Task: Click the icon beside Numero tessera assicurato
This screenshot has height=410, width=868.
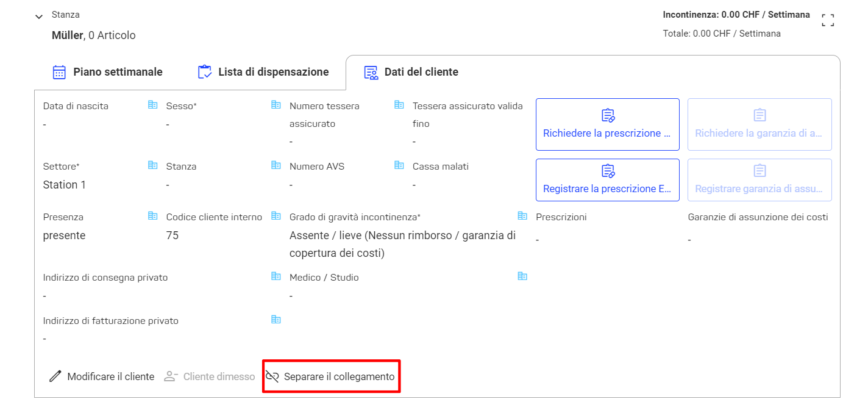Action: pyautogui.click(x=399, y=105)
